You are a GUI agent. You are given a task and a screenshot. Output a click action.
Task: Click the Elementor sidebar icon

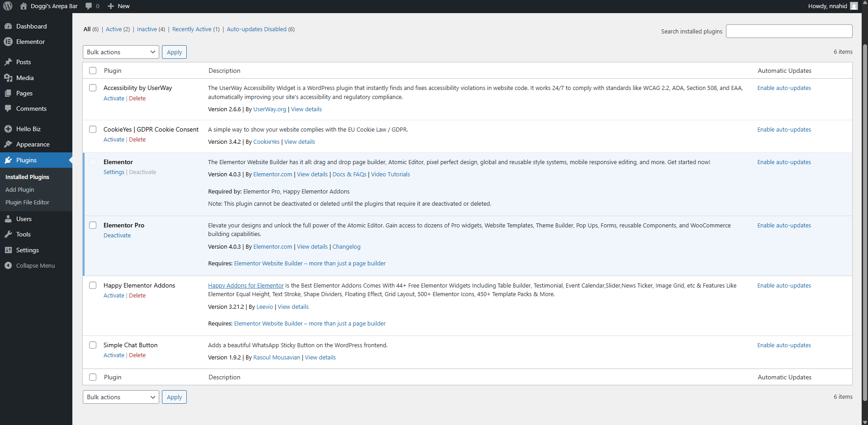coord(9,42)
